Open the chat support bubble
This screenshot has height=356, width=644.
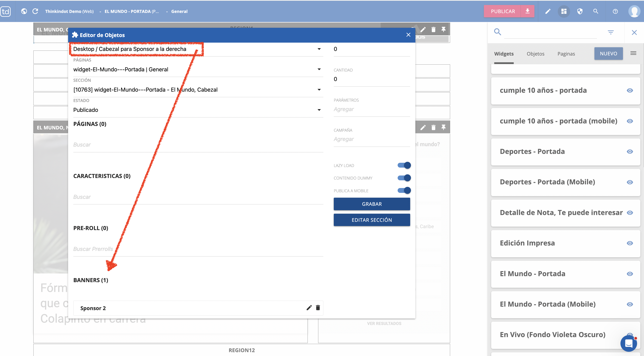tap(629, 343)
